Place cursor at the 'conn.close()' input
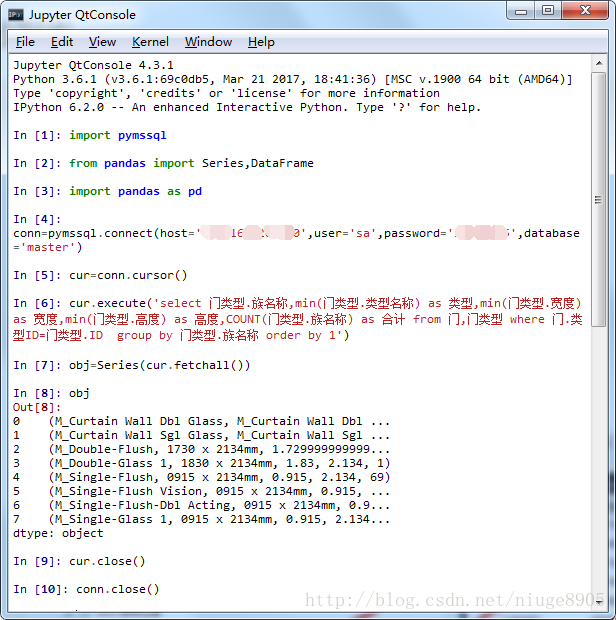The width and height of the screenshot is (616, 620). [118, 589]
